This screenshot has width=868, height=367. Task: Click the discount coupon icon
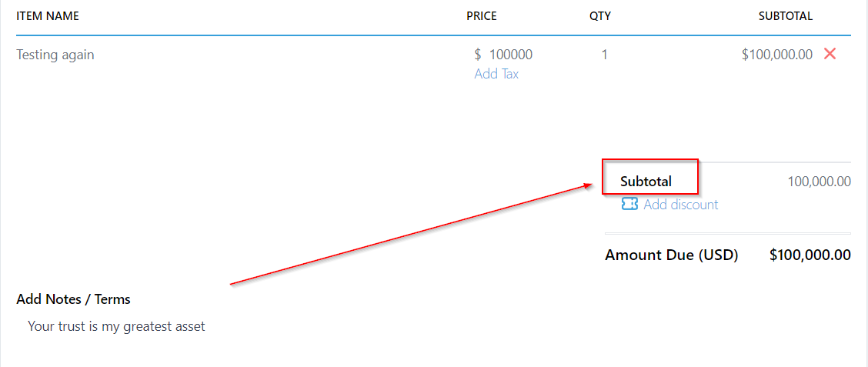(629, 204)
